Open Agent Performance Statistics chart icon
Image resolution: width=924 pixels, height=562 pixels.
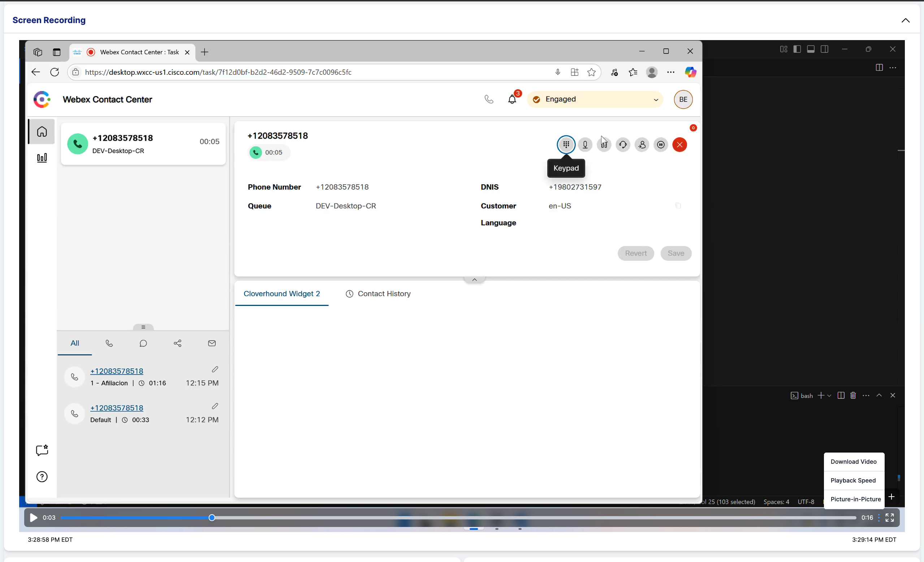(x=42, y=158)
